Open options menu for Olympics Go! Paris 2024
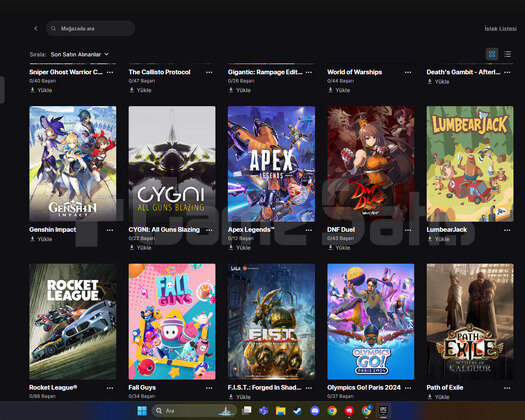The width and height of the screenshot is (525, 420). 408,388
